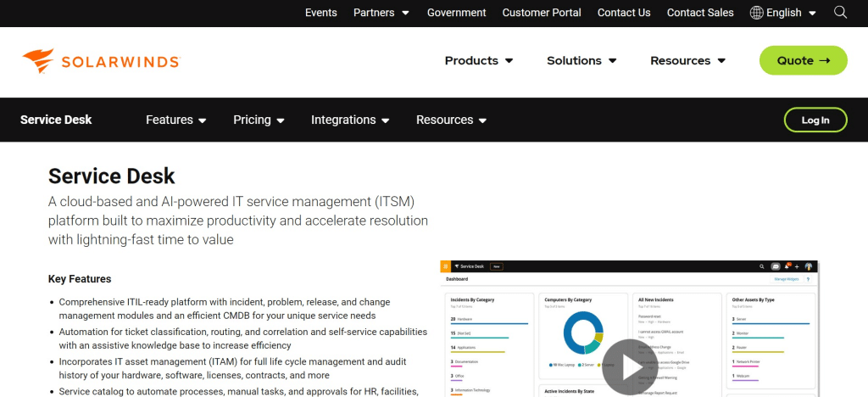Viewport: 868px width, 397px height.
Task: Click the search magnifier icon in top bar
Action: [x=840, y=13]
